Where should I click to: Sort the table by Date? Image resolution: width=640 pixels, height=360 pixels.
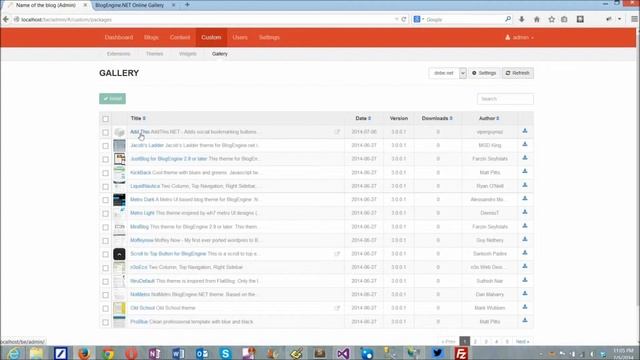[363, 118]
